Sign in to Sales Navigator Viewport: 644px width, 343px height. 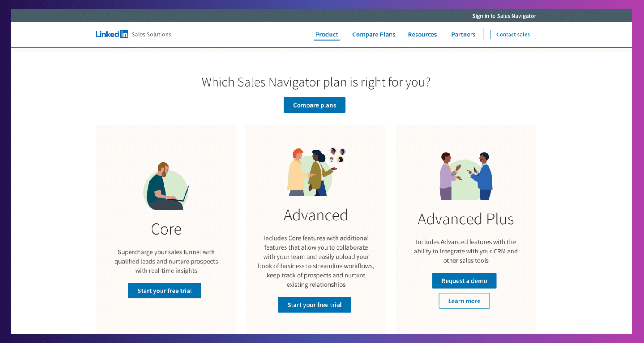click(x=504, y=16)
